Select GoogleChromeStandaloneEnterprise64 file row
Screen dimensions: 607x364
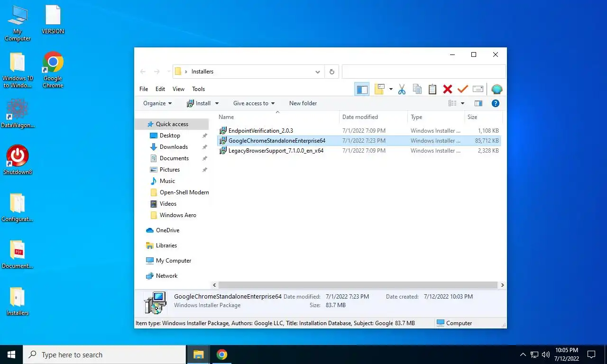(x=359, y=141)
